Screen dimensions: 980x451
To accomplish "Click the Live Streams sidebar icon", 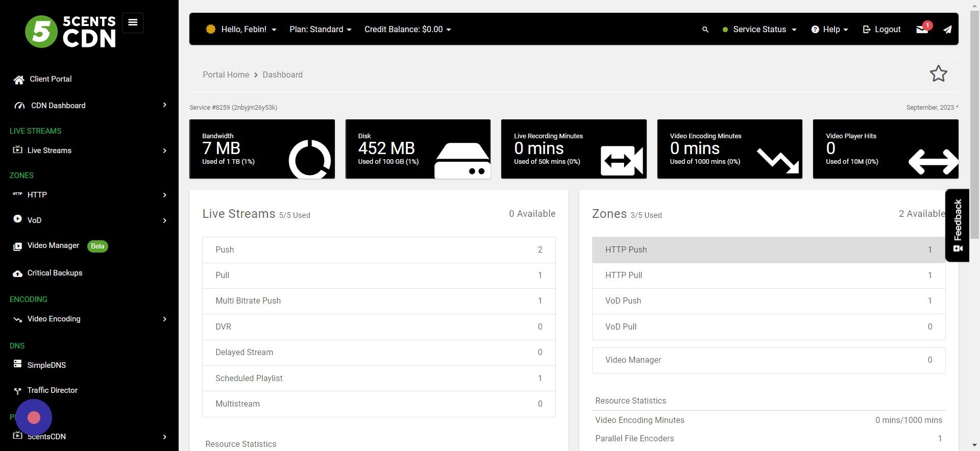I will 17,150.
